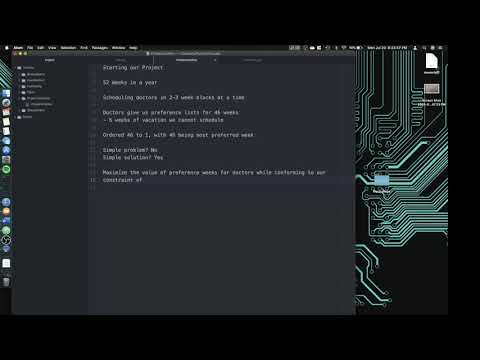Viewport: 480px width, 360px height.
Task: Open the file inside the expanded tree folder
Action: coord(40,104)
